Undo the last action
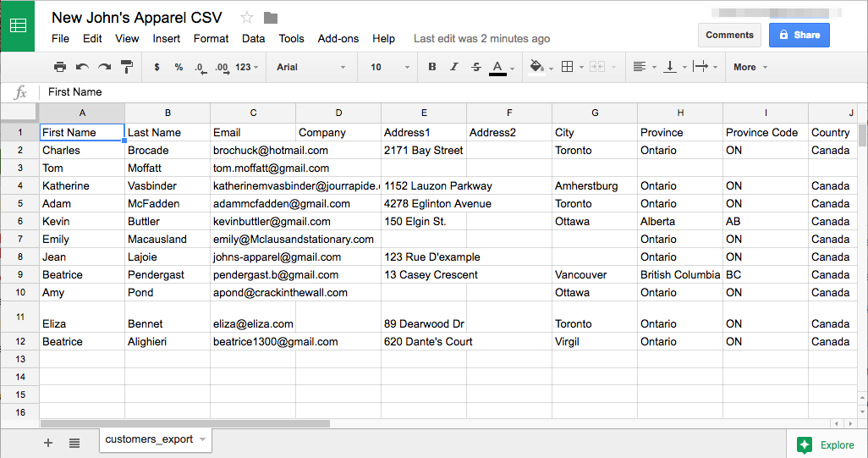Viewport: 868px width, 458px height. point(82,67)
